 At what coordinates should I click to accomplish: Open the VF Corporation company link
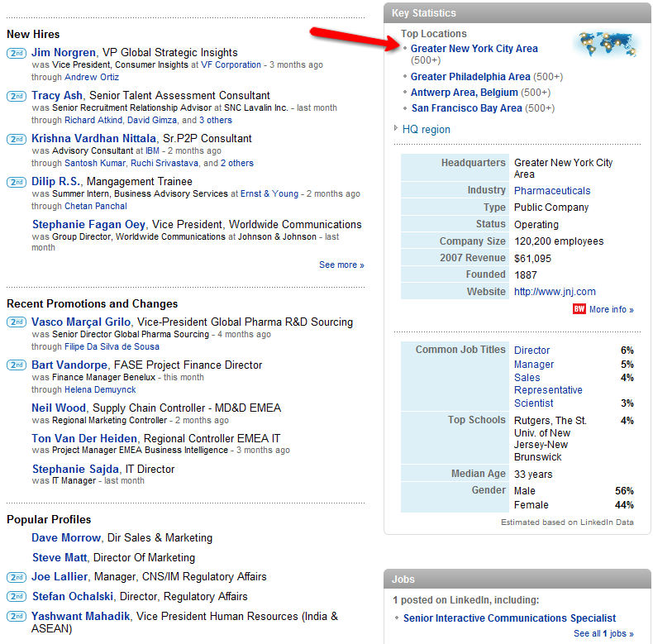click(231, 65)
